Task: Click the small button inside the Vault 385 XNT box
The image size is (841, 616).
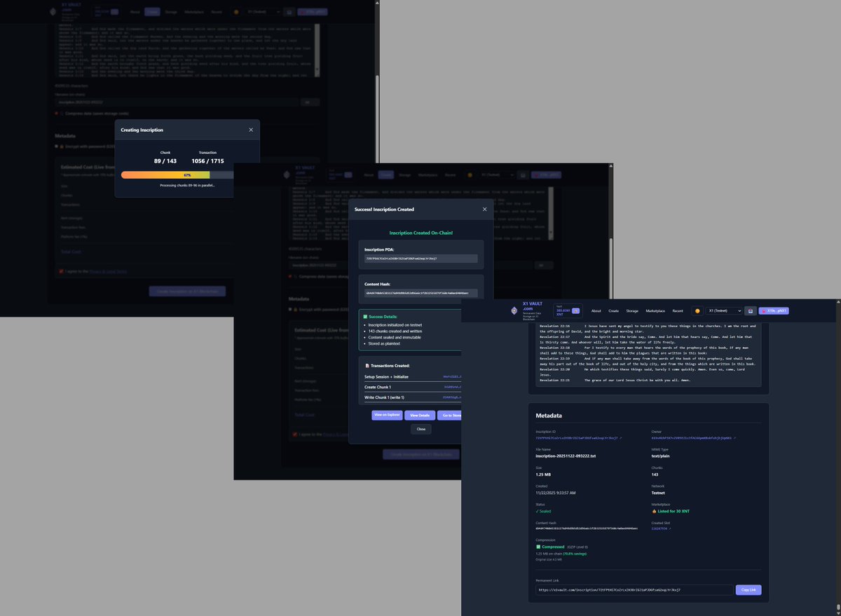Action: [575, 310]
